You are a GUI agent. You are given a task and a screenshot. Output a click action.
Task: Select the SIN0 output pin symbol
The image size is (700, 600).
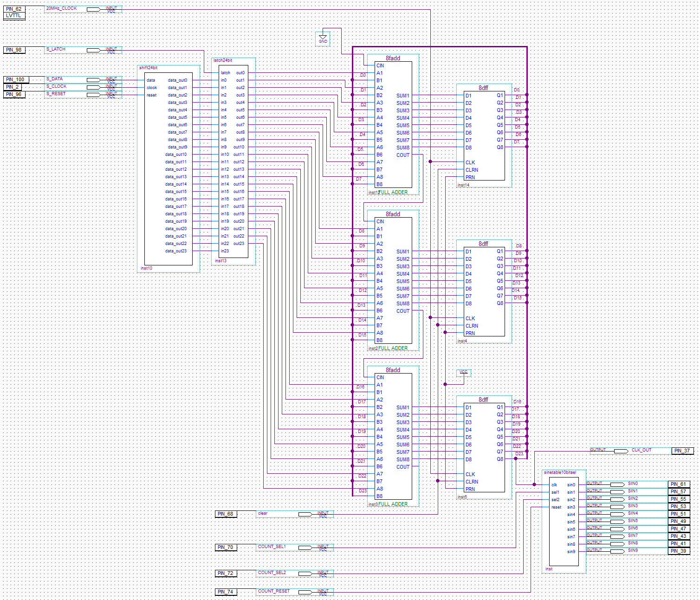point(617,484)
